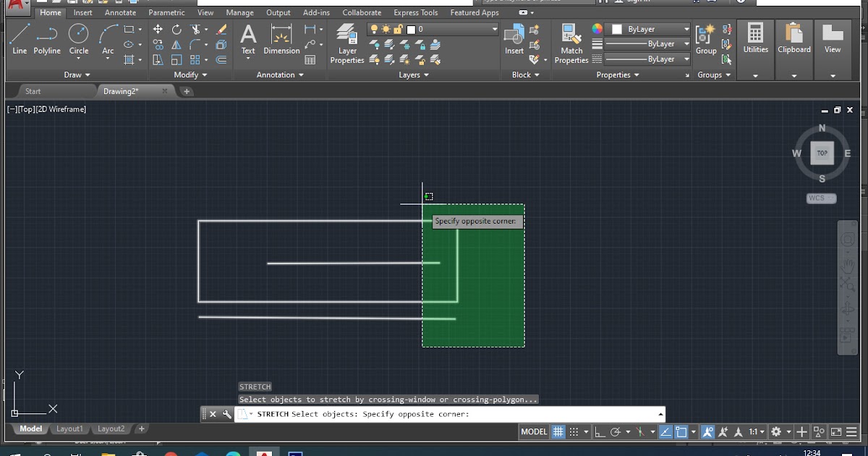Select the Arc tool

[x=108, y=38]
